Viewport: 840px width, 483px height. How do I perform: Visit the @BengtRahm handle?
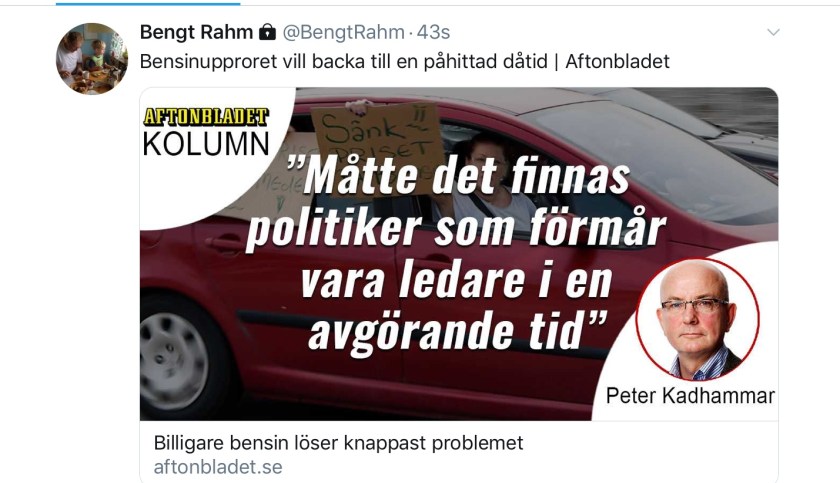(x=343, y=32)
